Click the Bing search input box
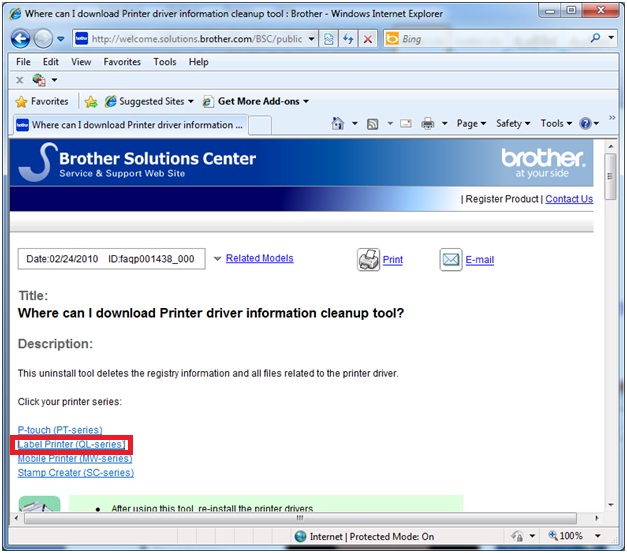This screenshot has height=553, width=627. [490, 39]
